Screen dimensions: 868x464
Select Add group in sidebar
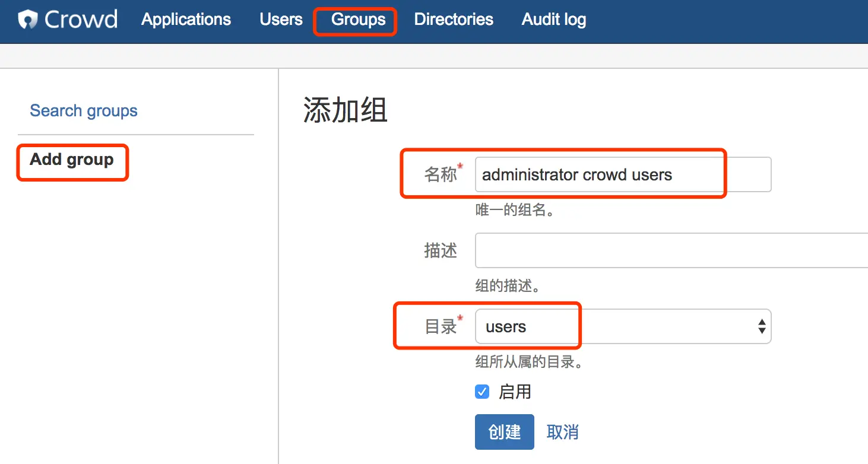point(72,160)
